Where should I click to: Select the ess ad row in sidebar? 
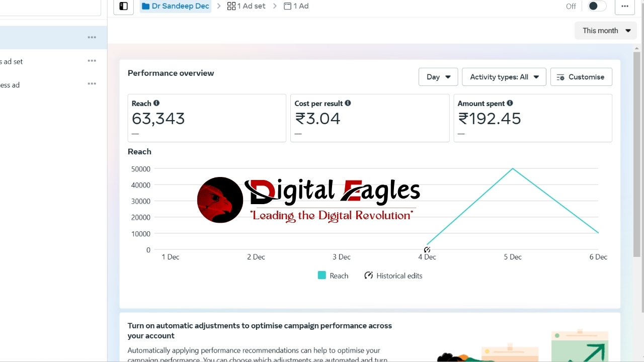pos(53,84)
